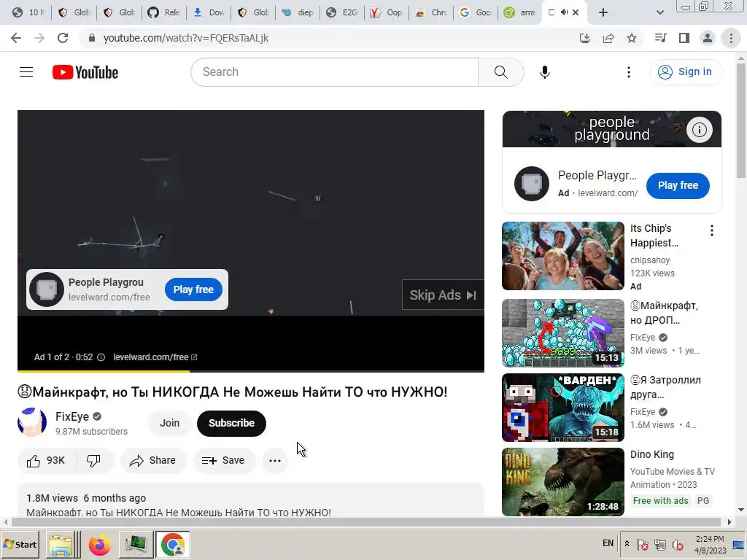The height and width of the screenshot is (560, 747).
Task: Reload the page
Action: [63, 38]
